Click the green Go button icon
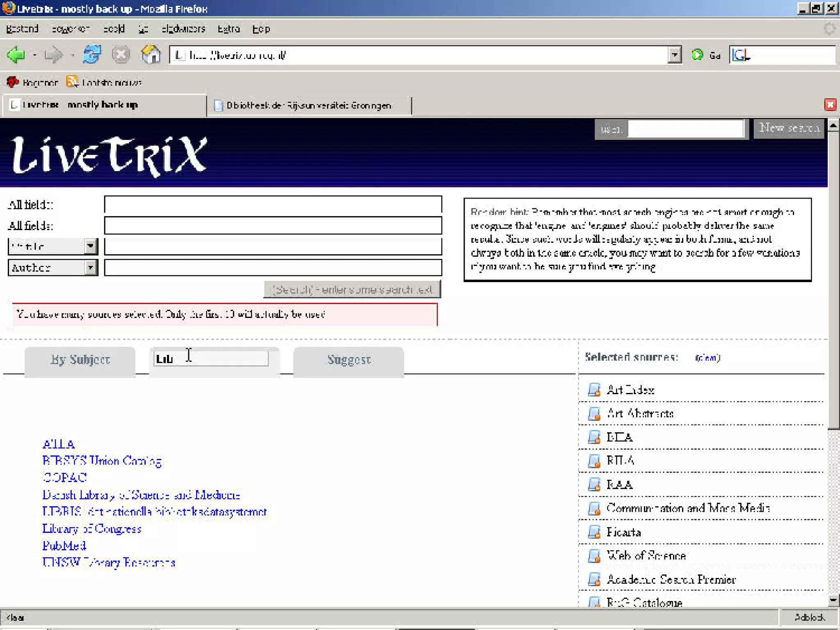840x630 pixels. click(x=697, y=55)
